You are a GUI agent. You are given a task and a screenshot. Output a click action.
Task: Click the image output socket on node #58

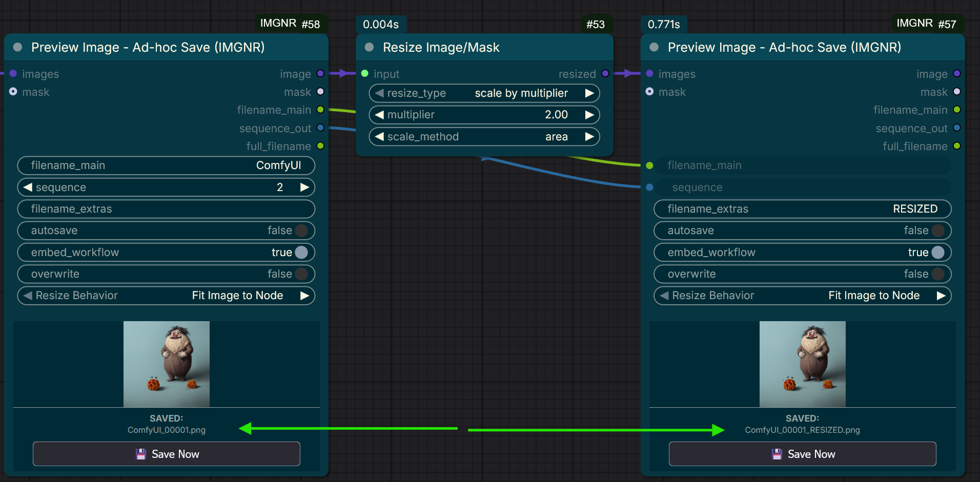coord(320,74)
